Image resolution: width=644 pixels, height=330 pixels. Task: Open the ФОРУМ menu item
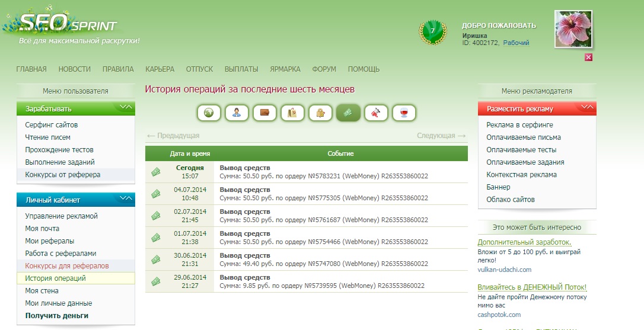pos(324,69)
